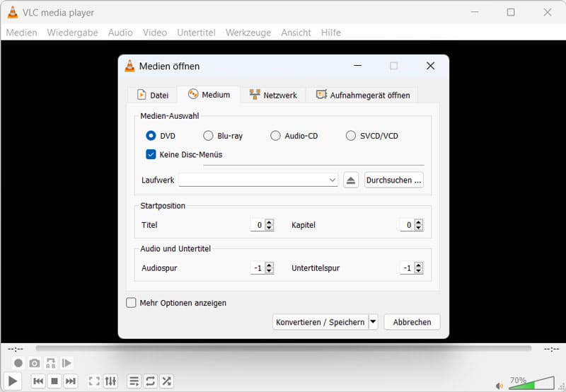Screen dimensions: 566x392
Task: Take a snapshot with the camera icon
Action: coord(35,363)
